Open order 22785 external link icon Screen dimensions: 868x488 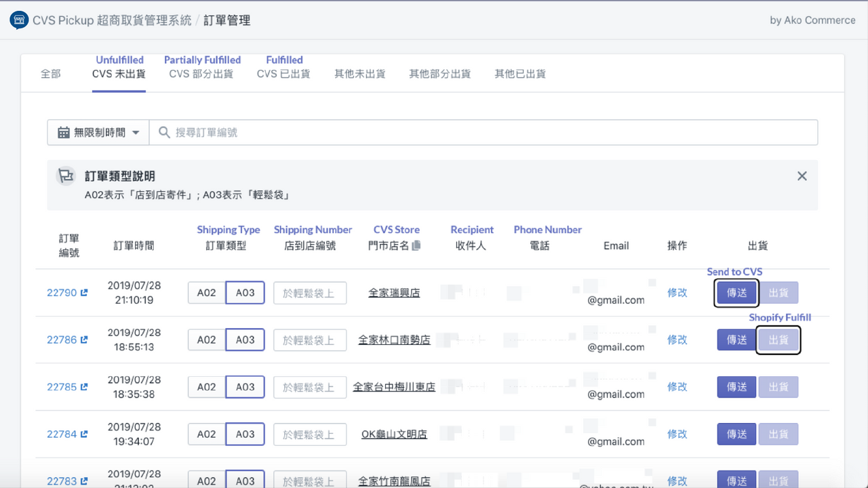point(84,387)
